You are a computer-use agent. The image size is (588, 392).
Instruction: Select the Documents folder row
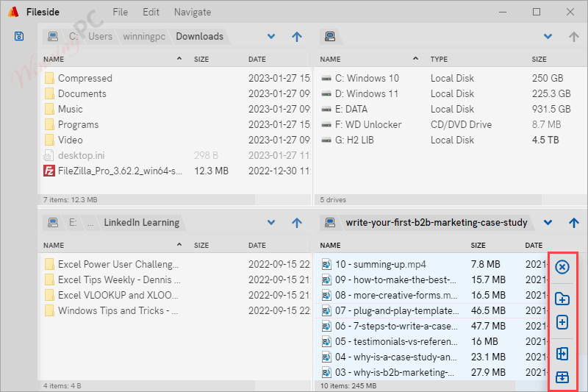[176, 94]
